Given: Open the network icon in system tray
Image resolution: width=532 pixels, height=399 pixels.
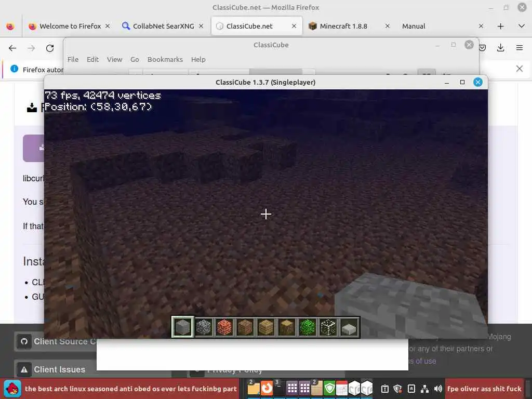Looking at the screenshot, I should point(424,389).
